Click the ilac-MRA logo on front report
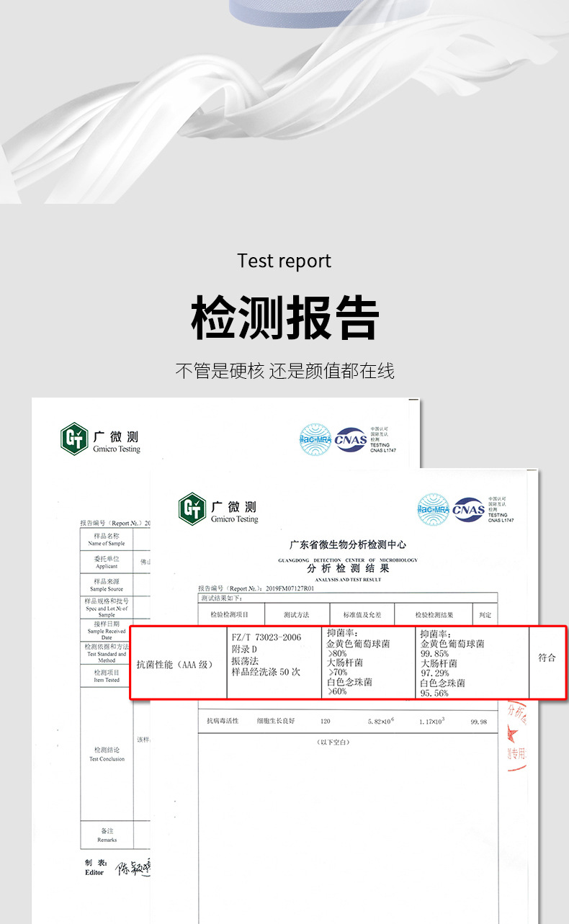Screen dimensions: 569x924 click(x=433, y=509)
